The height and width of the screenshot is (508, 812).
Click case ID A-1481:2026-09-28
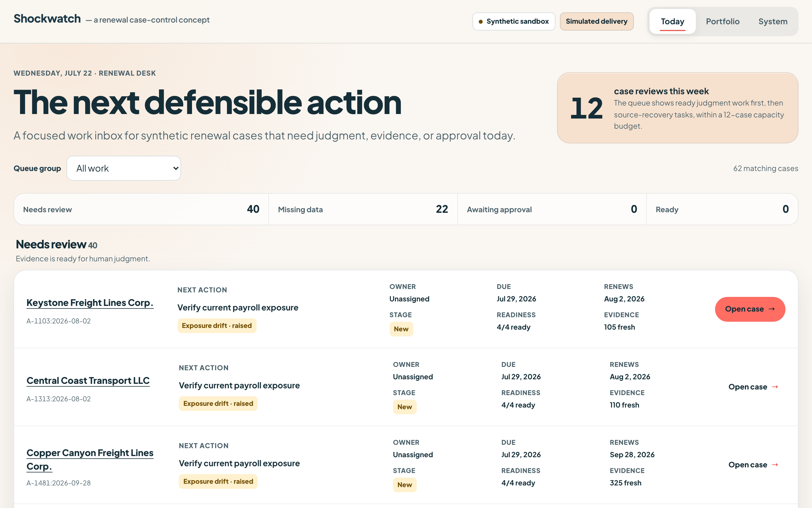click(x=59, y=483)
